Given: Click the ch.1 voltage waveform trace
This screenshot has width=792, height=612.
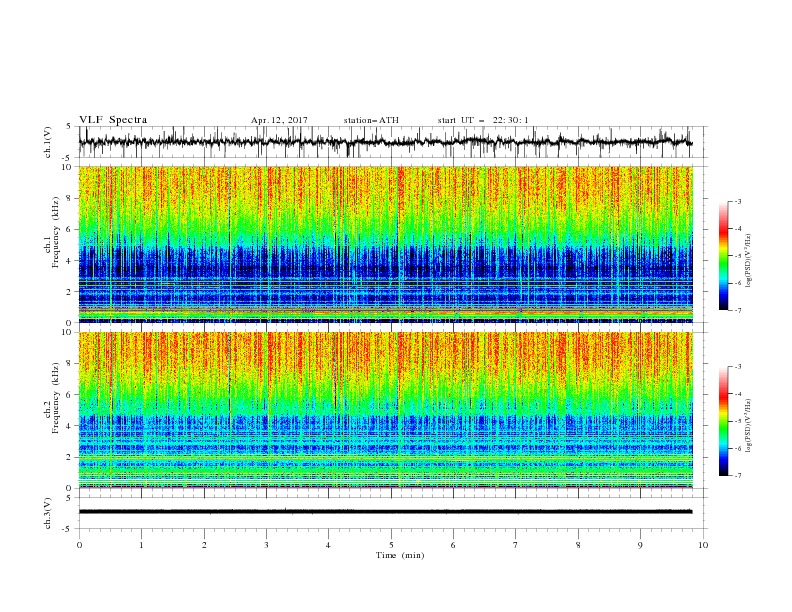Looking at the screenshot, I should coord(385,142).
